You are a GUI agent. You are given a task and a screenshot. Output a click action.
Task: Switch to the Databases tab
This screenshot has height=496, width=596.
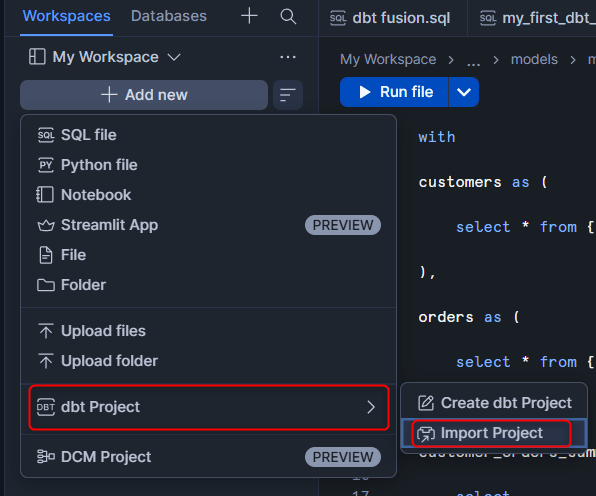(x=169, y=16)
